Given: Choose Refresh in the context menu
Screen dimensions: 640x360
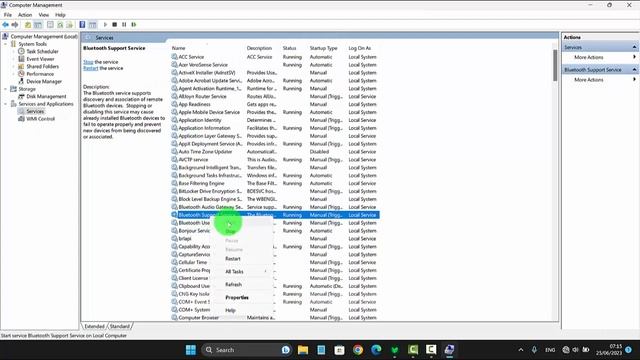Looking at the screenshot, I should point(233,284).
